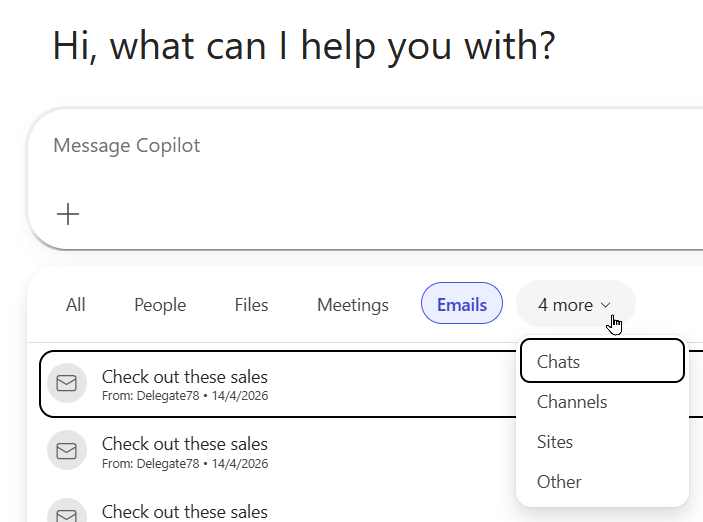Click the plus icon to add content
The image size is (703, 522).
tap(68, 214)
